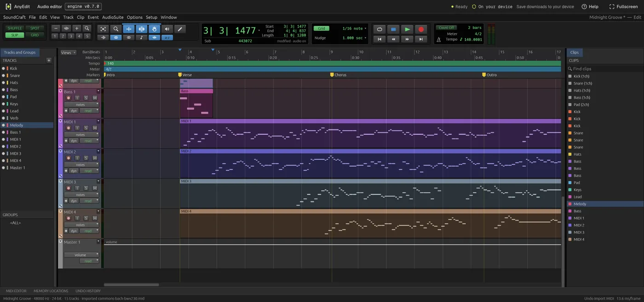
Task: Activate the Zoomer magnifier tool
Action: coord(116,29)
